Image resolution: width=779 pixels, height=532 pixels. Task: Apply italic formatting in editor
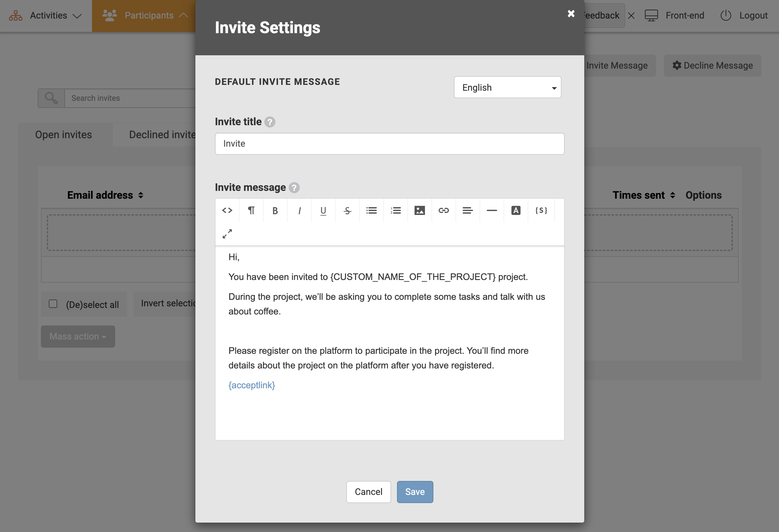coord(299,210)
